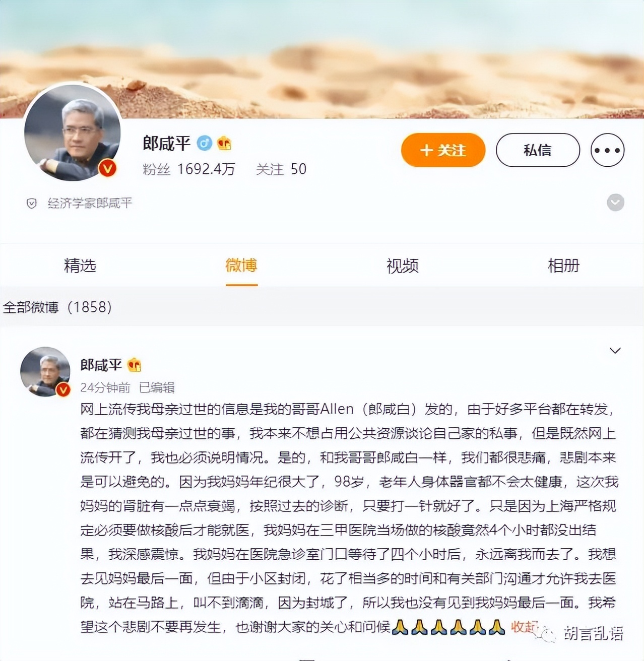
Task: Open 私信 private message
Action: click(x=538, y=150)
